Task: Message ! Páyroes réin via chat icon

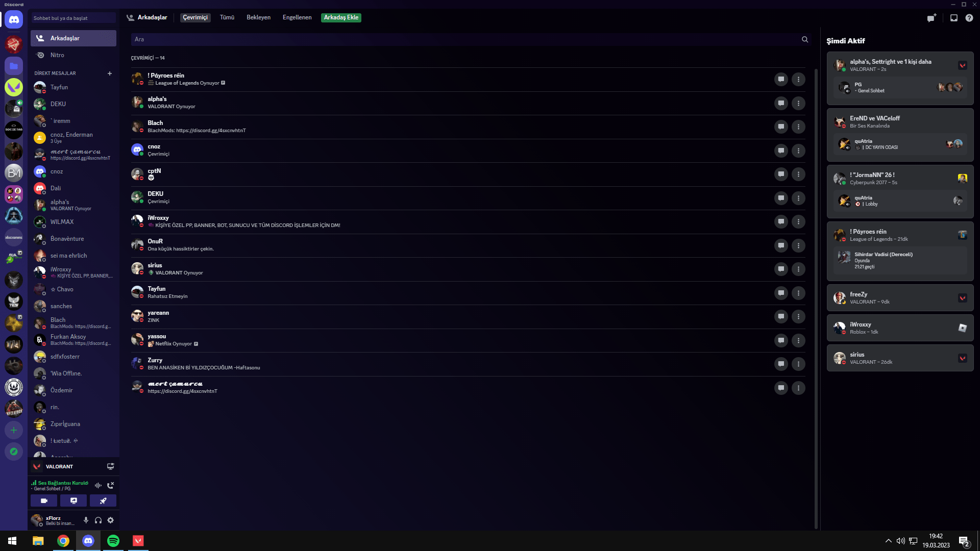Action: coord(781,79)
